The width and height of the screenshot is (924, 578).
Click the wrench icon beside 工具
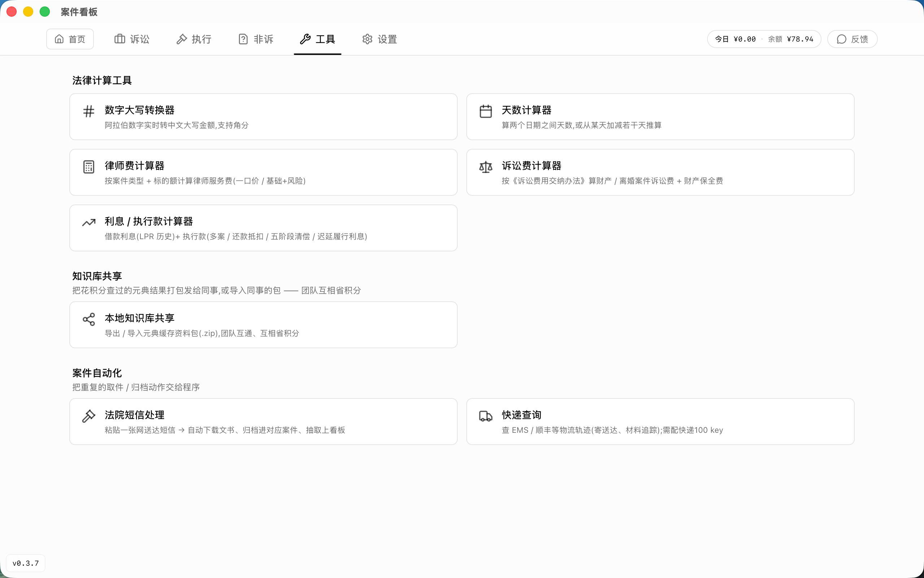tap(305, 39)
